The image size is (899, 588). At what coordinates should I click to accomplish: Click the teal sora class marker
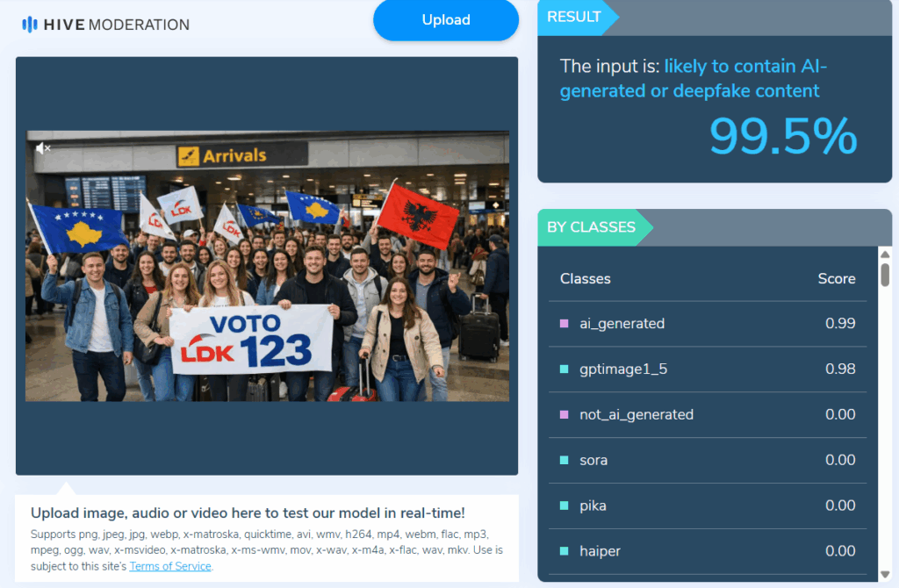tap(565, 460)
